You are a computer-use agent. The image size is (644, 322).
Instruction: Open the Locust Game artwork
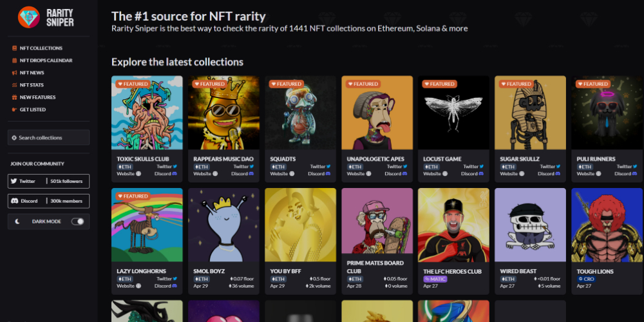tap(454, 113)
